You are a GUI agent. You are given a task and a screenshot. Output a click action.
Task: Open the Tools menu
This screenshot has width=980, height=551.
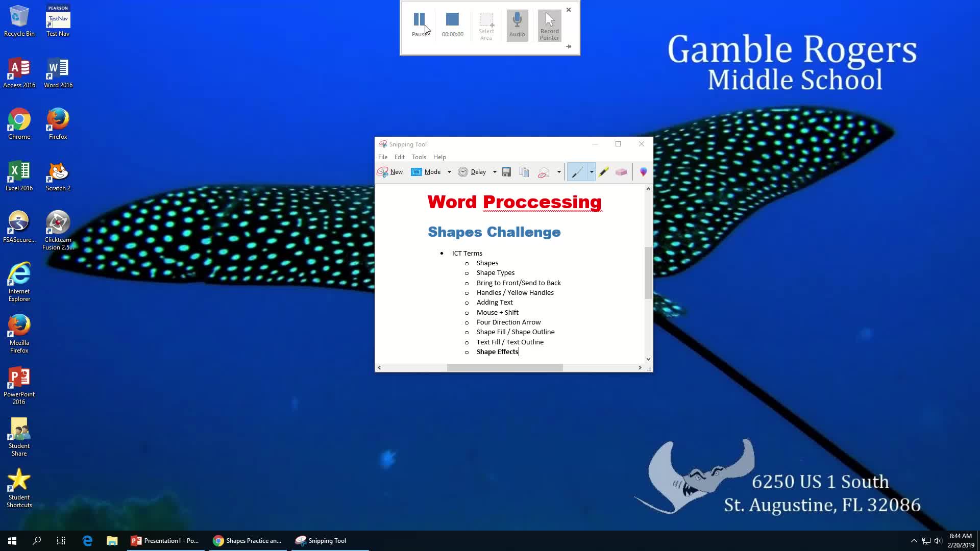coord(419,157)
